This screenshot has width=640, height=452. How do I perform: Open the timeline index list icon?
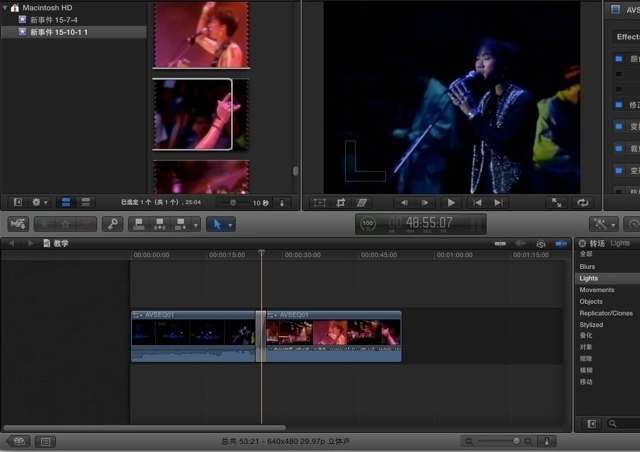click(x=45, y=441)
